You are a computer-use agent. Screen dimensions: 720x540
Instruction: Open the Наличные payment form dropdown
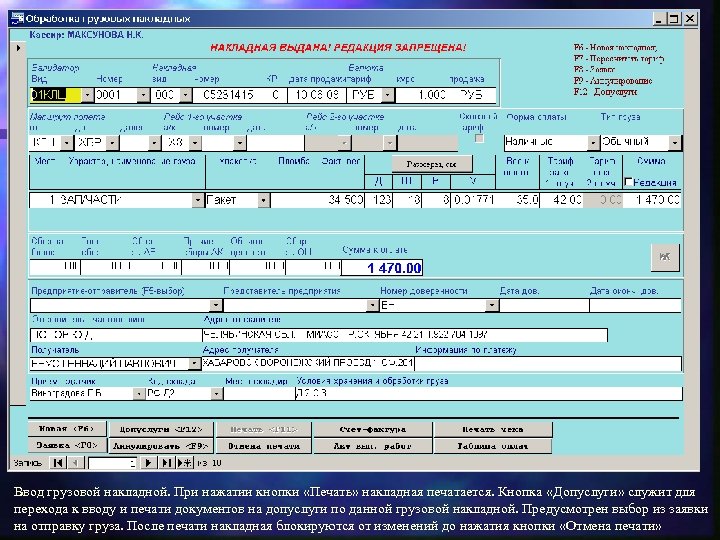click(593, 143)
